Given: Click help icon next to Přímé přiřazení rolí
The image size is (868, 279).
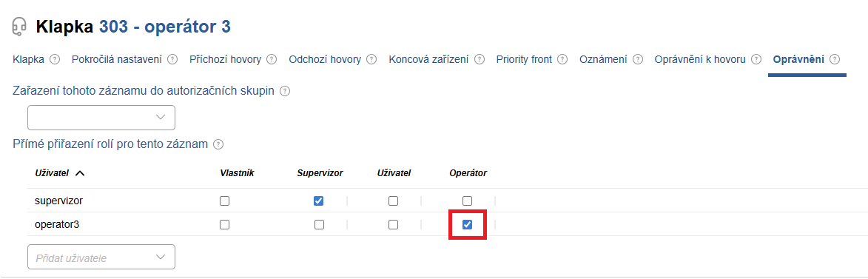Looking at the screenshot, I should (218, 144).
